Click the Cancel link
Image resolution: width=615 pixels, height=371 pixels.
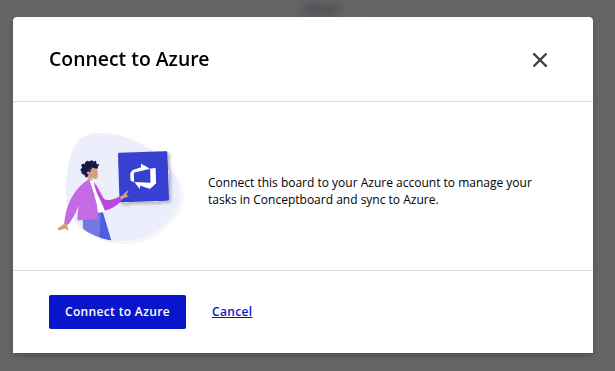(232, 311)
